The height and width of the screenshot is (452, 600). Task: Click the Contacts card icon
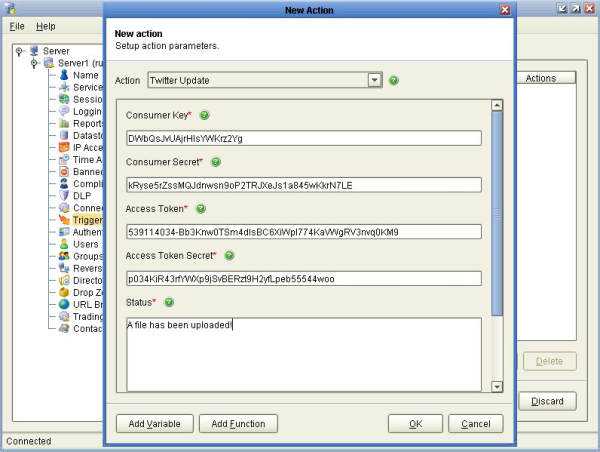[x=64, y=328]
